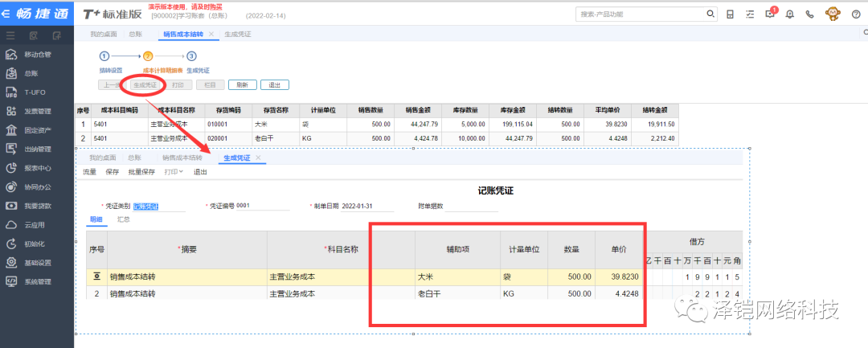Click the monkey user avatar

[x=832, y=14]
